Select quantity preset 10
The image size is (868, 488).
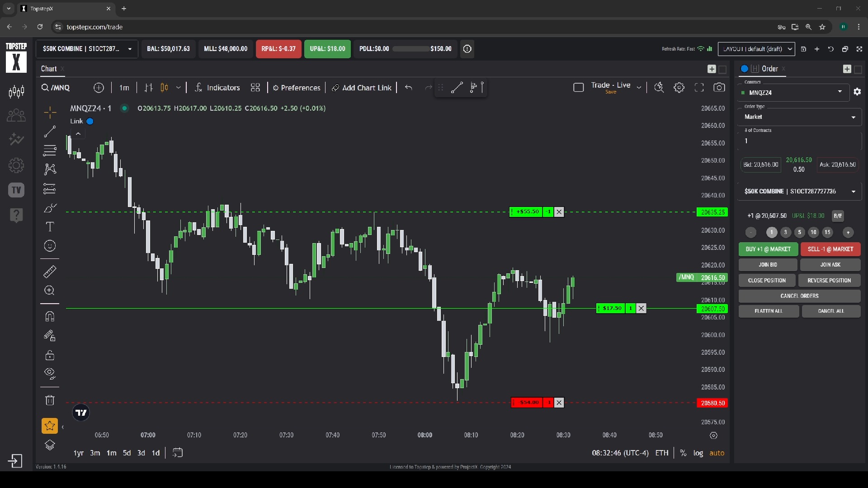pyautogui.click(x=813, y=232)
